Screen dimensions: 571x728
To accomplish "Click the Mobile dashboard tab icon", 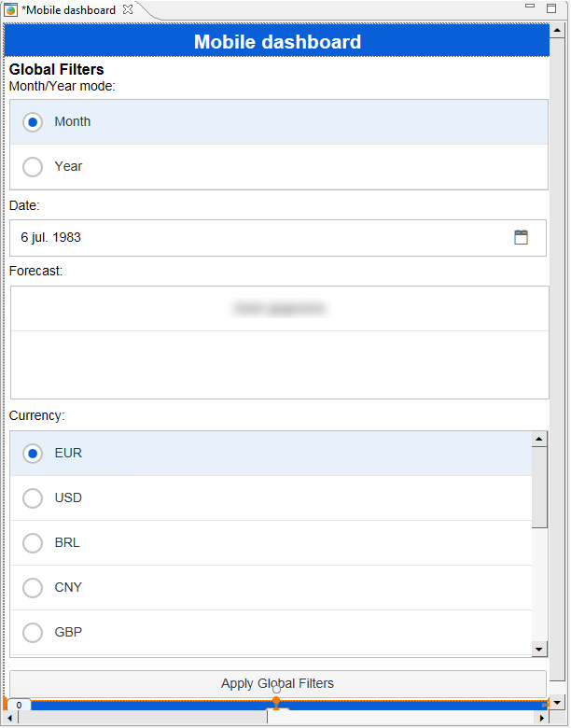I will (x=10, y=9).
